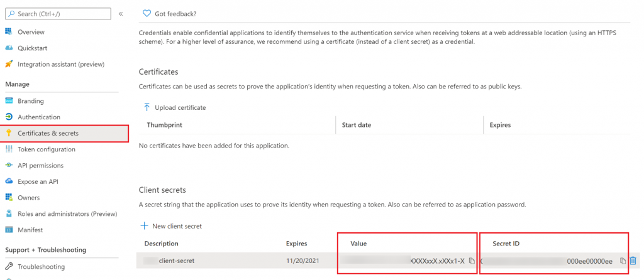The image size is (644, 280).
Task: Copy the client secret Value
Action: click(x=472, y=261)
